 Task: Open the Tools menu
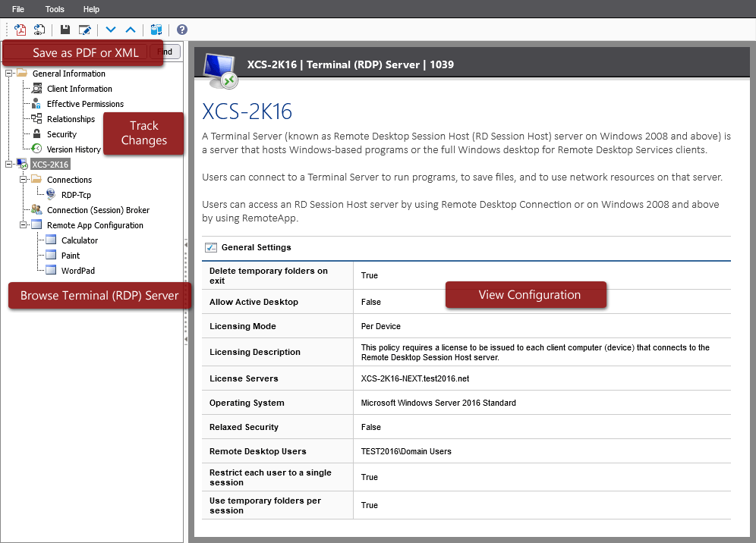pos(55,9)
